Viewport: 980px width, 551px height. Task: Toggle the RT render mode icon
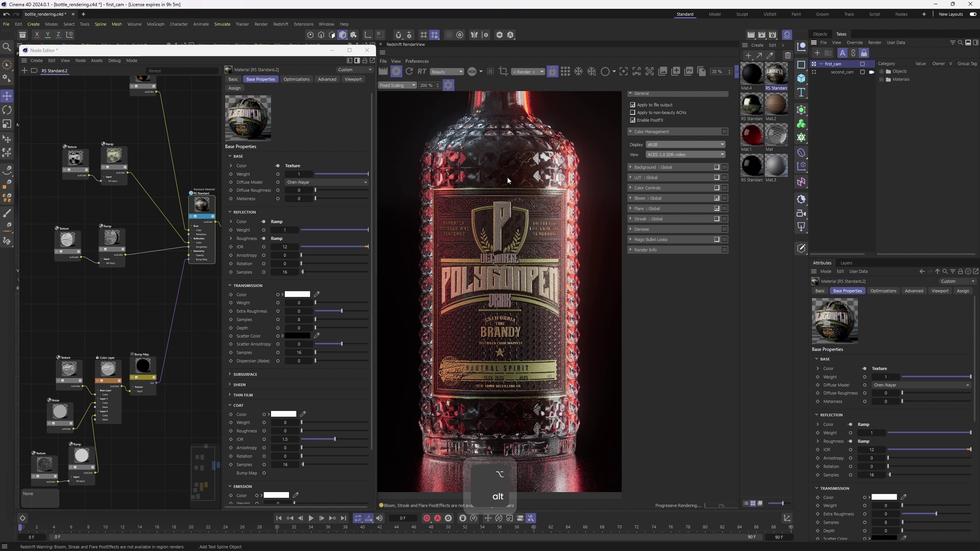point(422,72)
